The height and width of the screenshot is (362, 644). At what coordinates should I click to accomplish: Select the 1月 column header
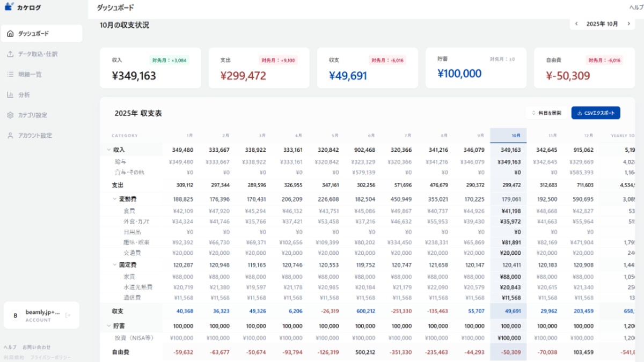coord(190,136)
